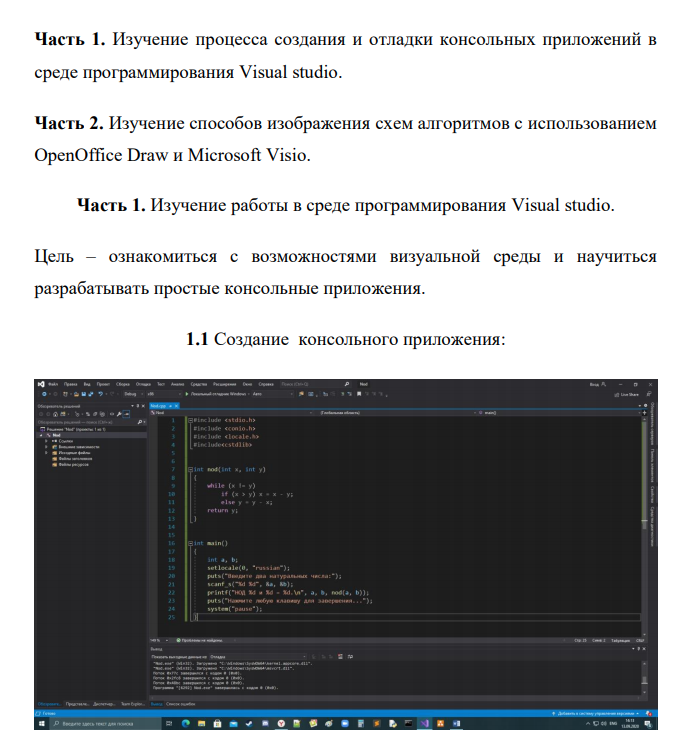Open the Авто debug type dropdown
This screenshot has height=739, width=684.
point(272,394)
